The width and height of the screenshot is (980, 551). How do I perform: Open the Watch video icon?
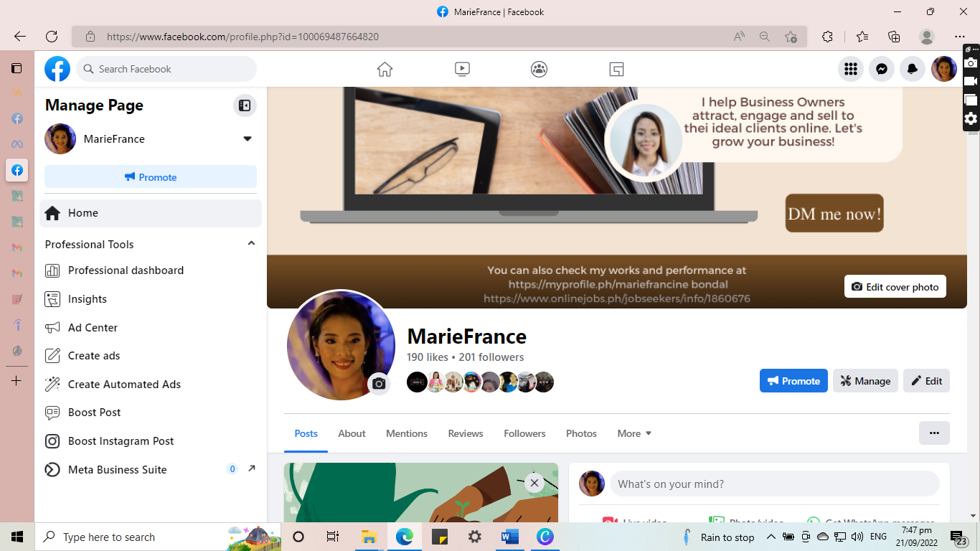(462, 69)
